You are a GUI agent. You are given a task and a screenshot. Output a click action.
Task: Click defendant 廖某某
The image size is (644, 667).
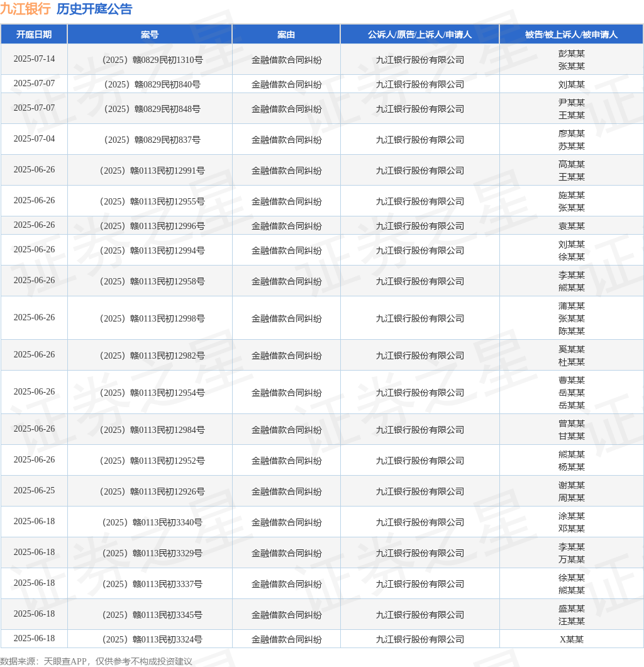[571, 133]
